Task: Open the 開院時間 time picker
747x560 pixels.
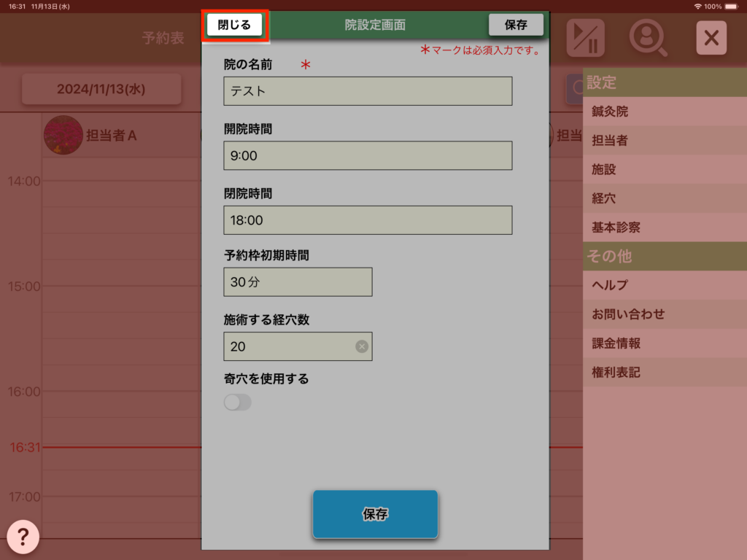Action: [368, 155]
